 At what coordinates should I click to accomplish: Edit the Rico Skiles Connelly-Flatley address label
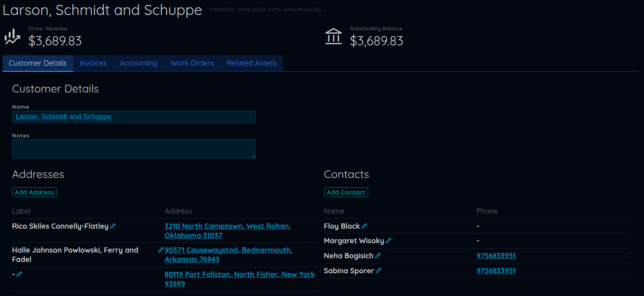pos(113,226)
